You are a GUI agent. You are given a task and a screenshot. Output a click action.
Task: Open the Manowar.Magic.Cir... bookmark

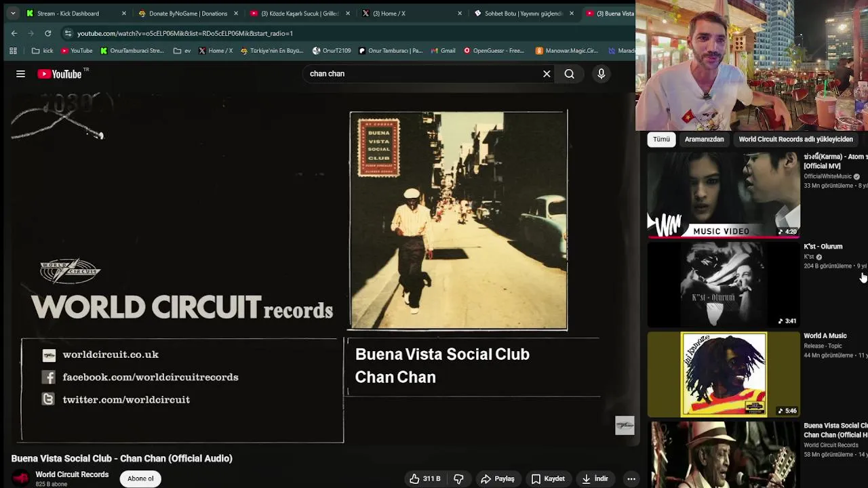[x=567, y=51]
